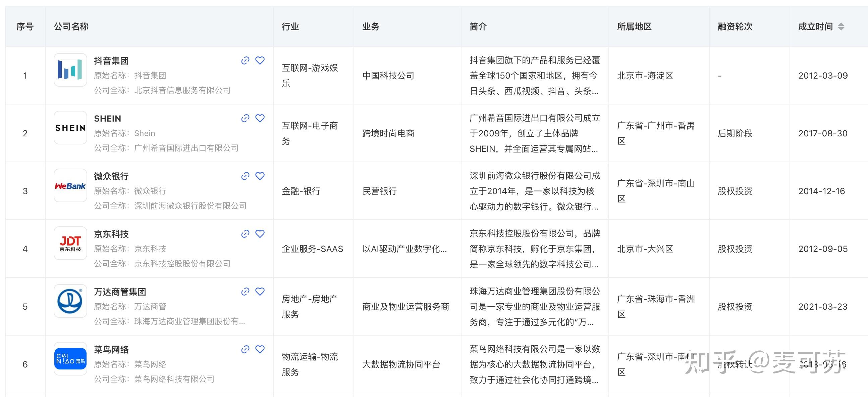
Task: Click the link icon beside SHEIN
Action: pos(245,118)
